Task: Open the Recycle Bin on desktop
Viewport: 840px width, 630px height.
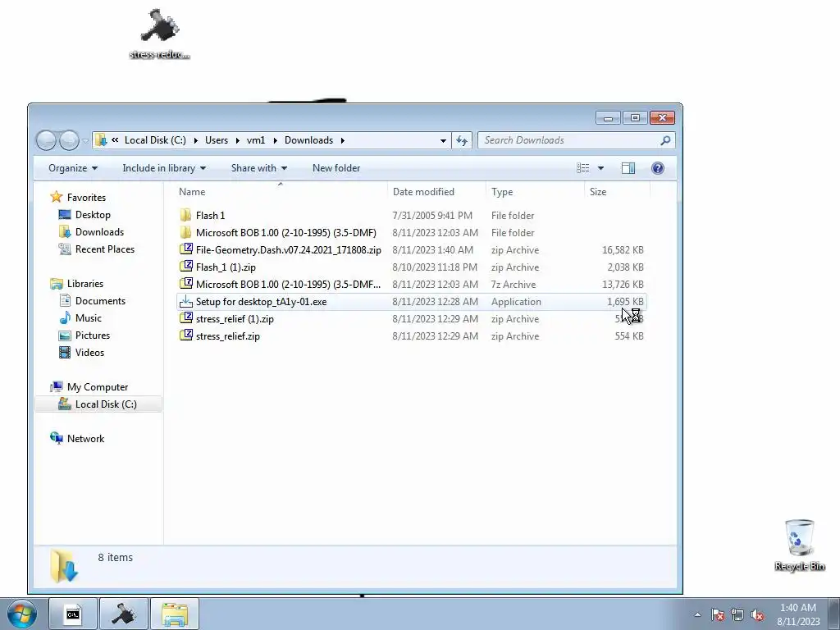Action: [x=799, y=545]
